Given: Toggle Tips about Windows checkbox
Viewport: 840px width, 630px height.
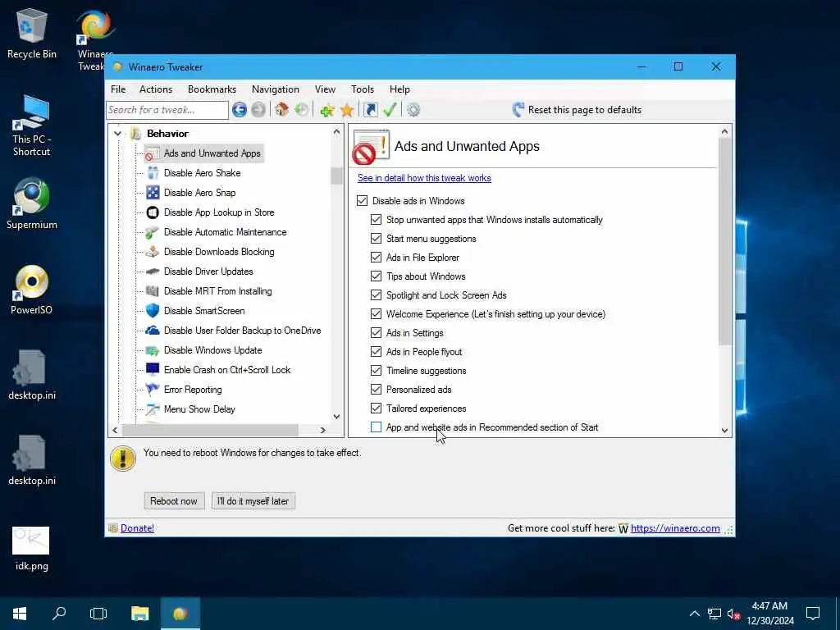Looking at the screenshot, I should [376, 276].
